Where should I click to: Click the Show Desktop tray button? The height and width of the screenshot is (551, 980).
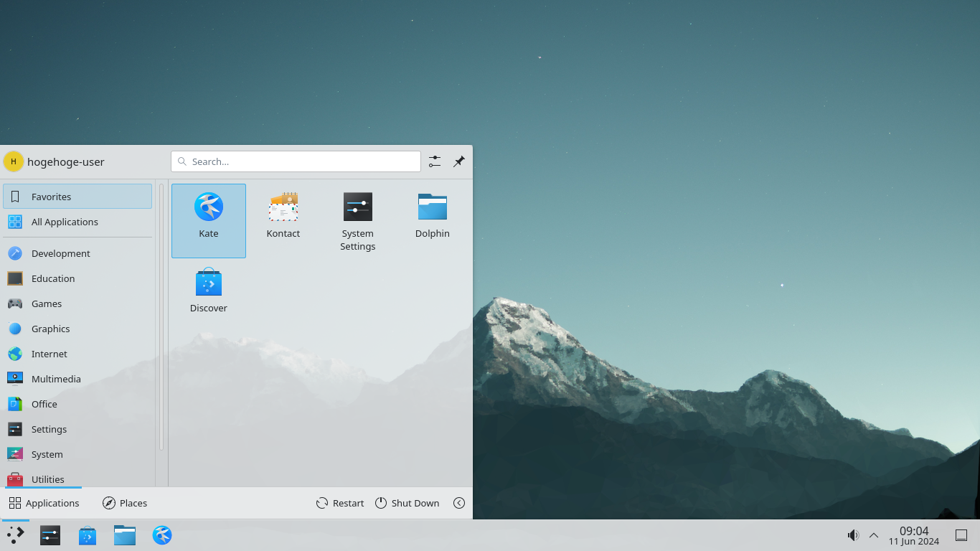961,535
